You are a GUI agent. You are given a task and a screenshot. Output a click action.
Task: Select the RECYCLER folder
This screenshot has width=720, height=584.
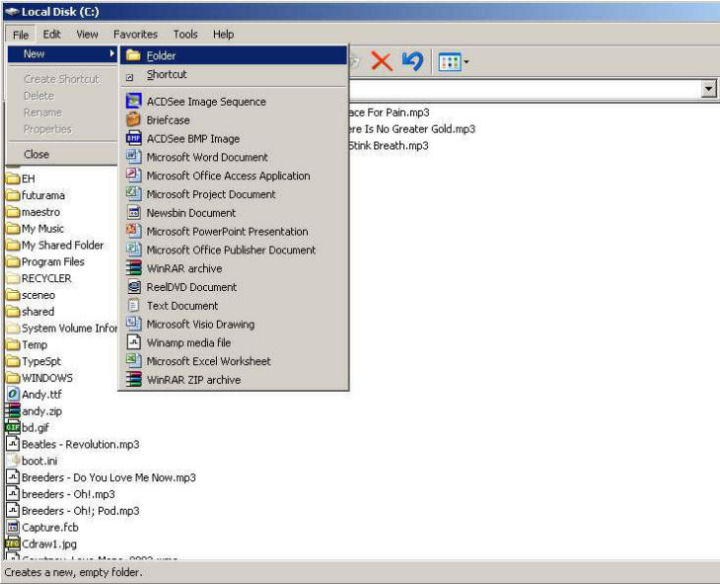39,278
